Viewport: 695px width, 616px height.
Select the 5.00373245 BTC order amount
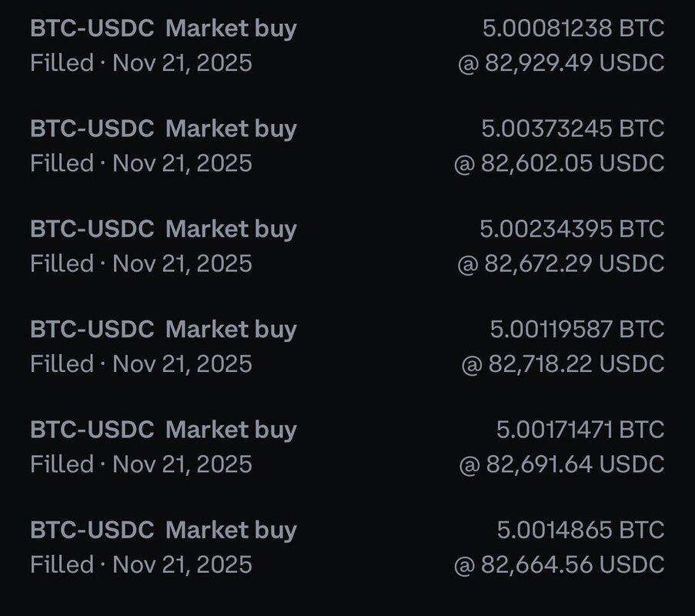573,129
